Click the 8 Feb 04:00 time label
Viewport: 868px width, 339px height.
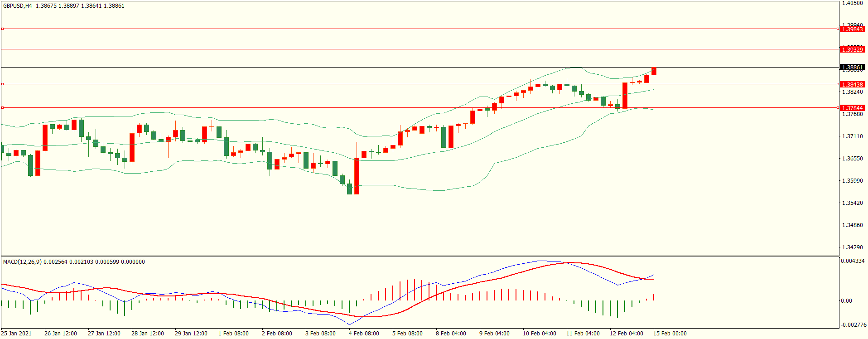tap(451, 334)
